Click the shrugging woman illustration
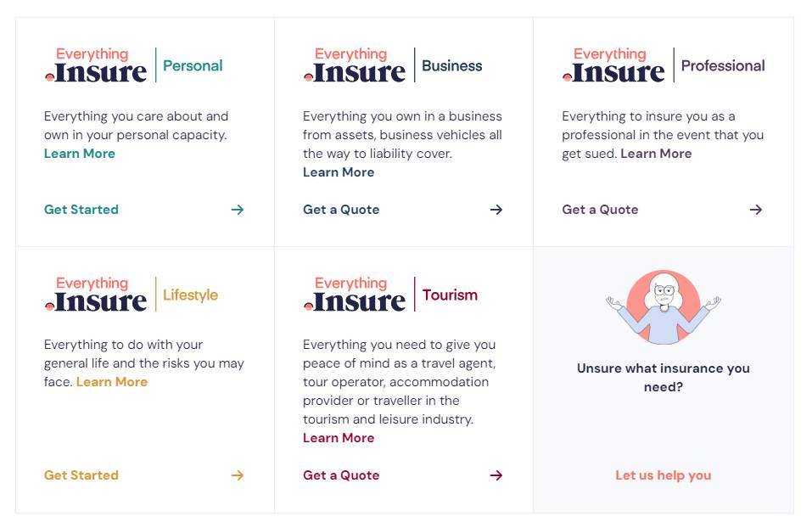 664,307
